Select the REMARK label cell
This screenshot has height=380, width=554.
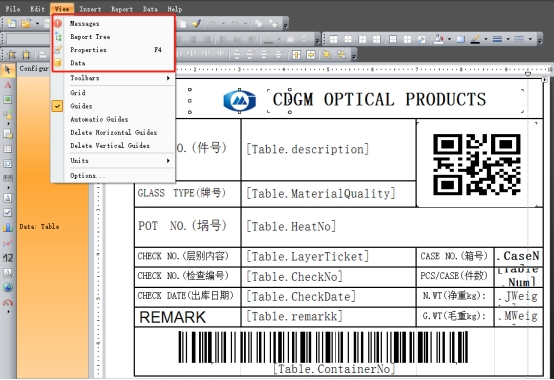point(187,317)
